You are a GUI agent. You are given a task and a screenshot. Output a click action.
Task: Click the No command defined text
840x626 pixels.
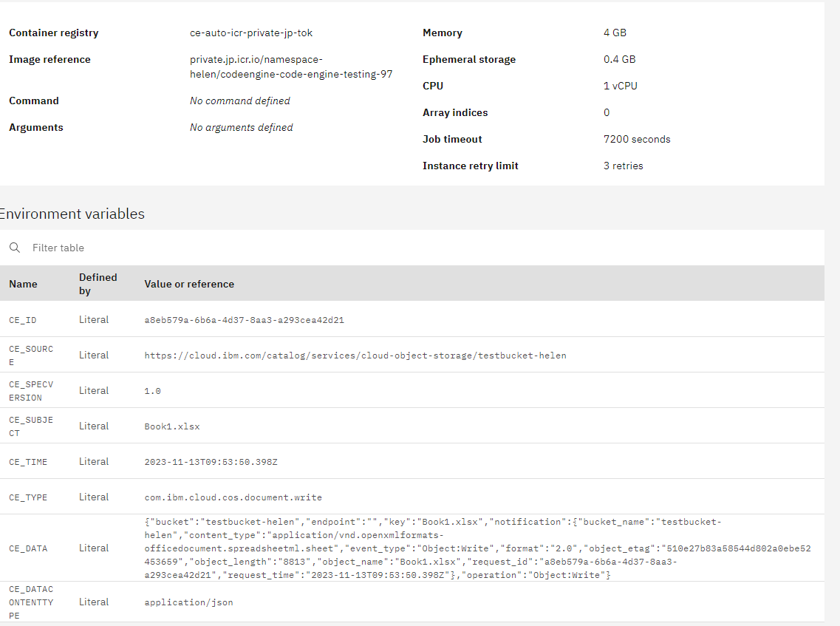coord(240,101)
